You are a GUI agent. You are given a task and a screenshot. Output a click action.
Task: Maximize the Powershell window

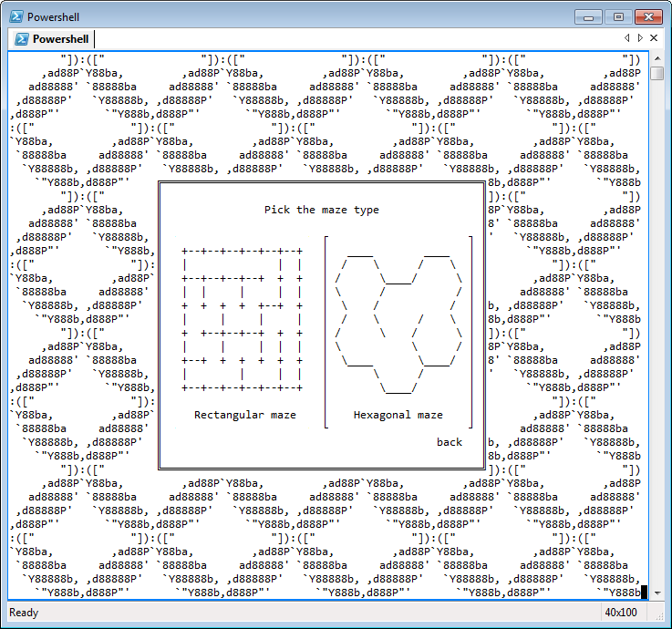click(618, 16)
